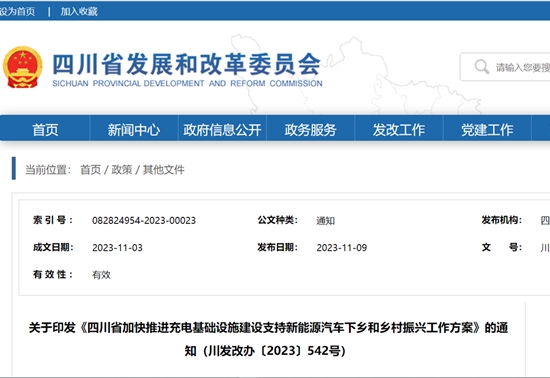The width and height of the screenshot is (550, 378).
Task: Click the search magnifier icon
Action: tap(482, 67)
